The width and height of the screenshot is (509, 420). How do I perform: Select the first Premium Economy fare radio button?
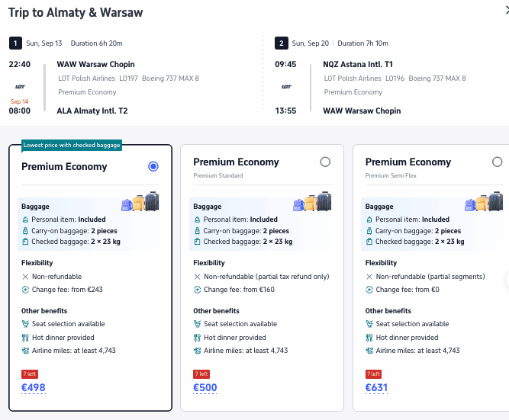(x=153, y=166)
